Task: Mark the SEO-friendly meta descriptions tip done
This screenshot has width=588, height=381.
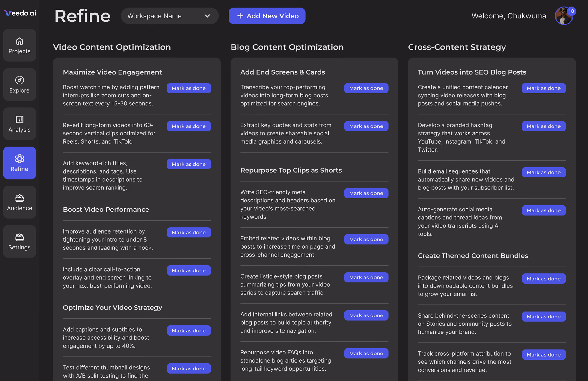Action: pyautogui.click(x=366, y=193)
